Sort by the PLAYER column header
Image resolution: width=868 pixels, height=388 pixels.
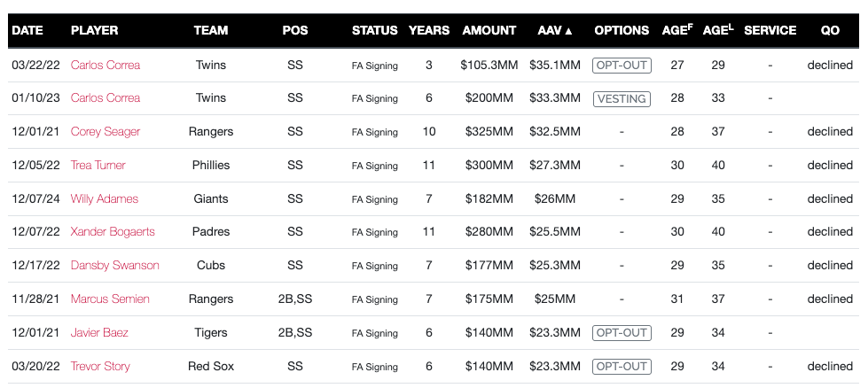point(95,30)
